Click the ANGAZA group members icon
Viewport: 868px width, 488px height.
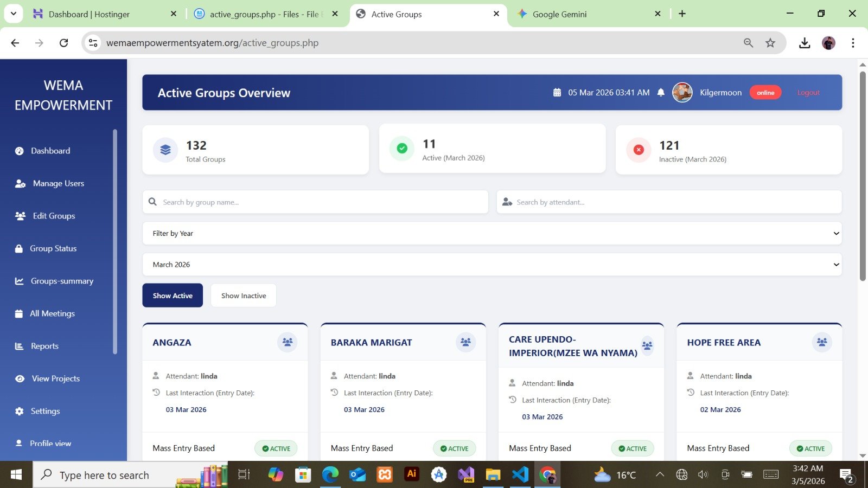coord(287,342)
